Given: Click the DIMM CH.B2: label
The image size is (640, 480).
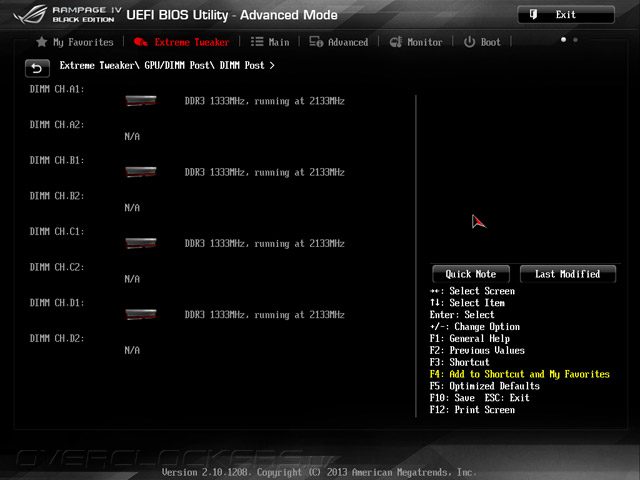Looking at the screenshot, I should (57, 196).
